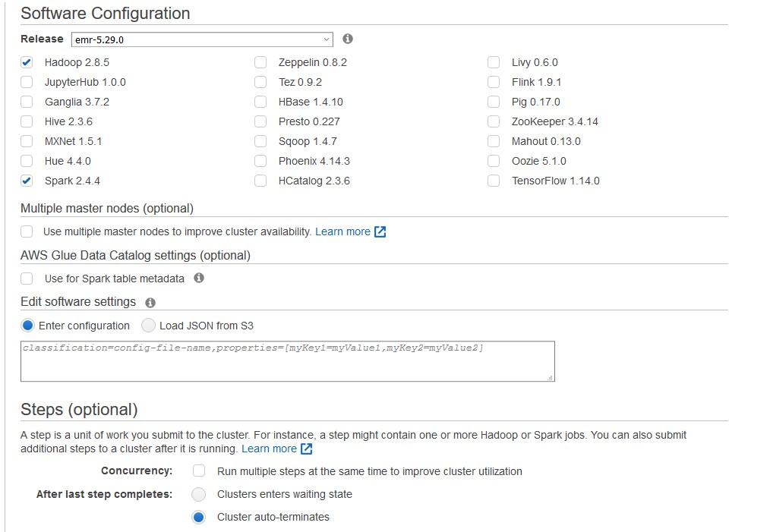Select the Hive 2.3.6 checkbox

[x=27, y=121]
